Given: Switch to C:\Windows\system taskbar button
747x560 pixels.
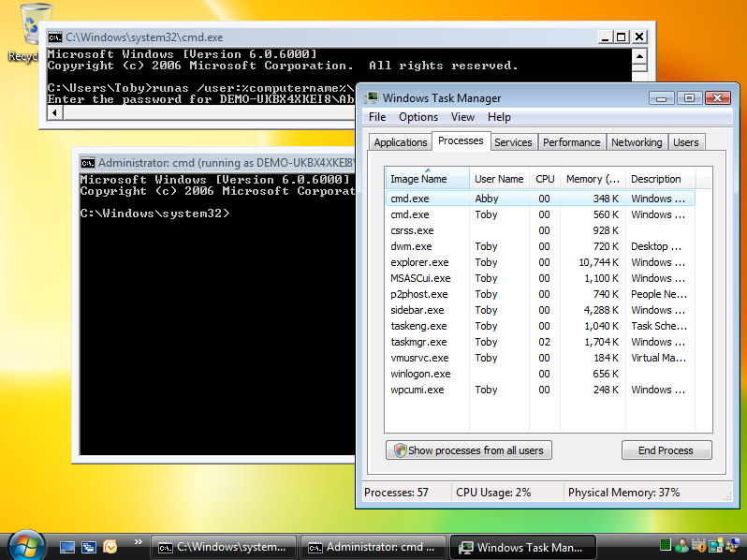Looking at the screenshot, I should 224,547.
